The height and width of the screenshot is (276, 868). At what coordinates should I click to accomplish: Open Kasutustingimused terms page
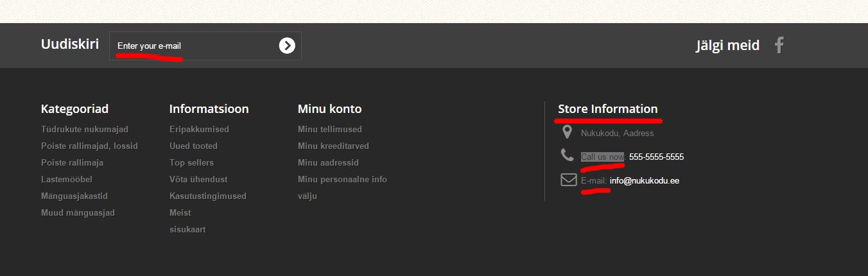207,196
